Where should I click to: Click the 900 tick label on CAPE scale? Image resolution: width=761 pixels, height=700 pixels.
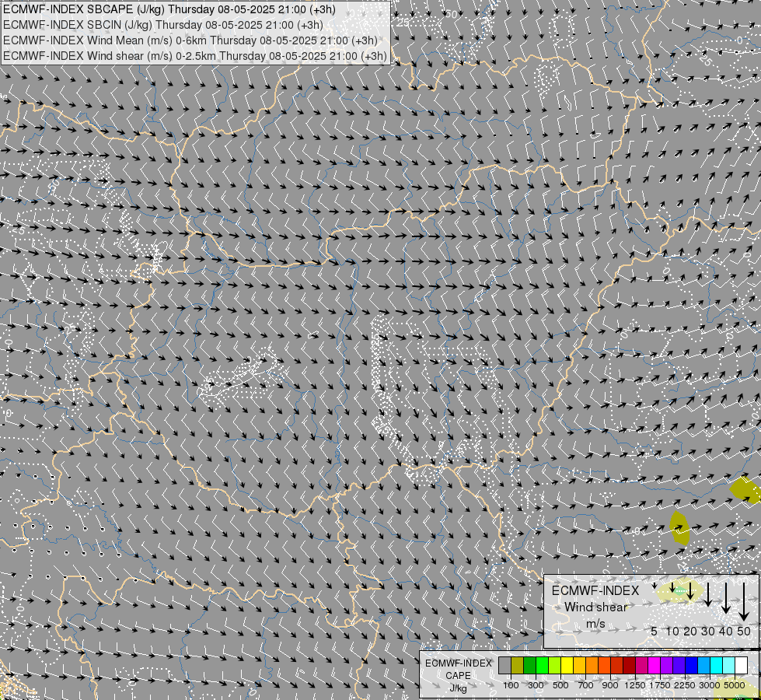click(610, 685)
